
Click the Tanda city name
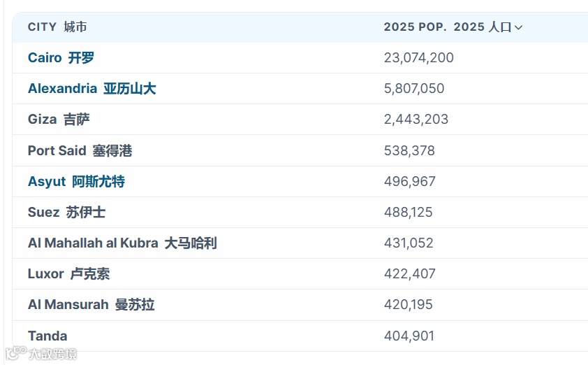tap(47, 336)
